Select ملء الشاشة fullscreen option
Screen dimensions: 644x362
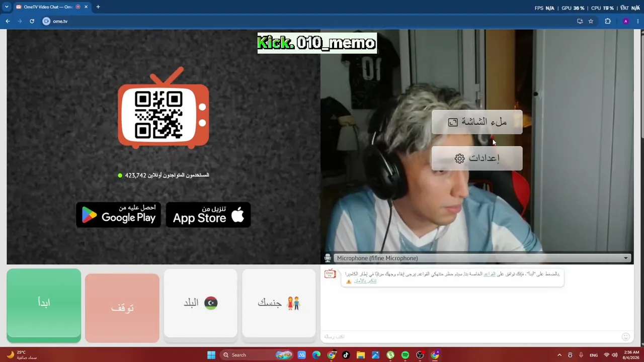[477, 122]
